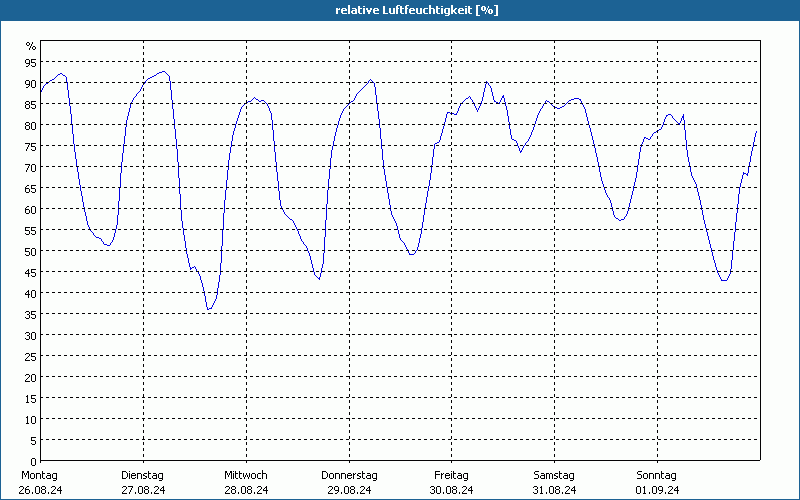Click the y-axis value '10'
The height and width of the screenshot is (500, 800).
[31, 420]
